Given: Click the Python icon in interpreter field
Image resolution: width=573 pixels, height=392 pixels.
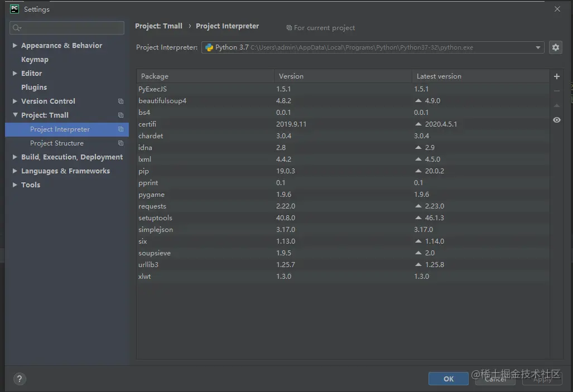Looking at the screenshot, I should point(209,47).
